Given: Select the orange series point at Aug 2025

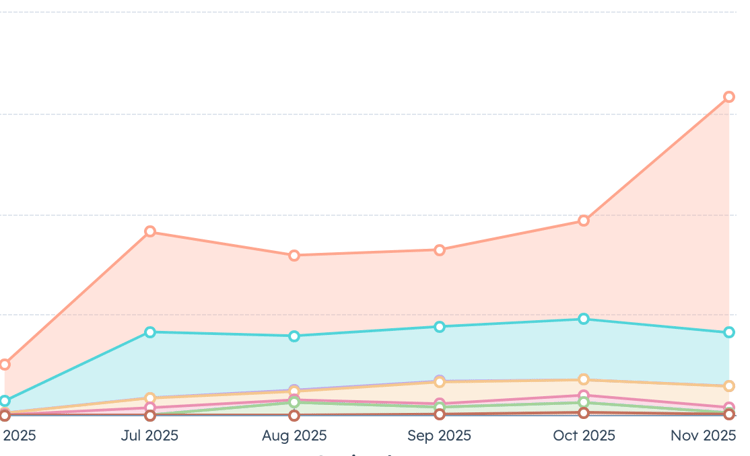Looking at the screenshot, I should tap(294, 256).
